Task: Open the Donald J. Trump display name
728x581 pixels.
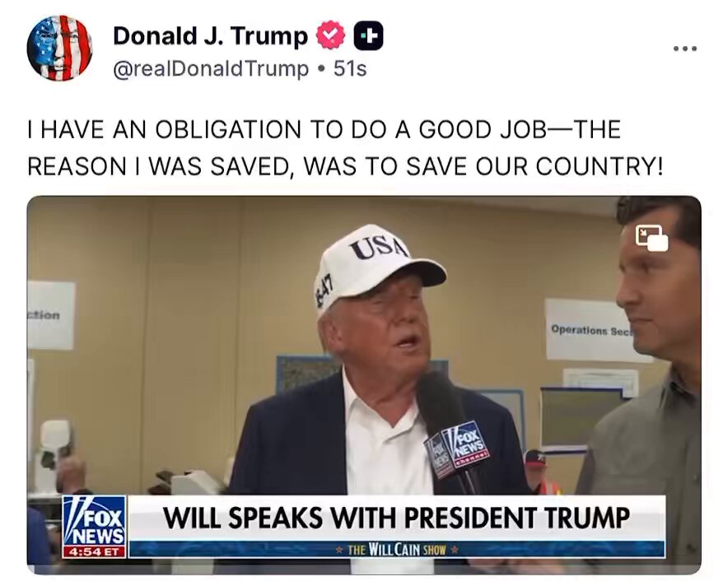Action: coord(210,35)
